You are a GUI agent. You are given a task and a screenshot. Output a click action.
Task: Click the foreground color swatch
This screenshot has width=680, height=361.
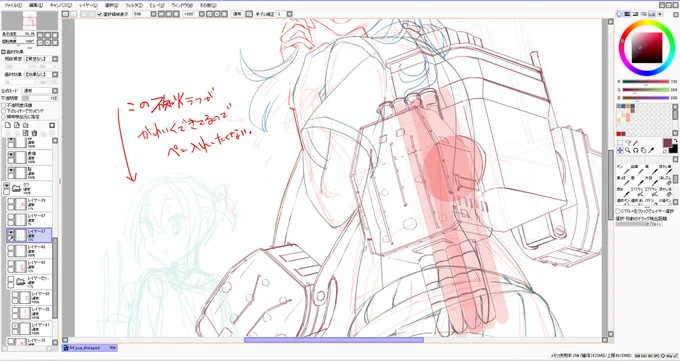tap(667, 143)
